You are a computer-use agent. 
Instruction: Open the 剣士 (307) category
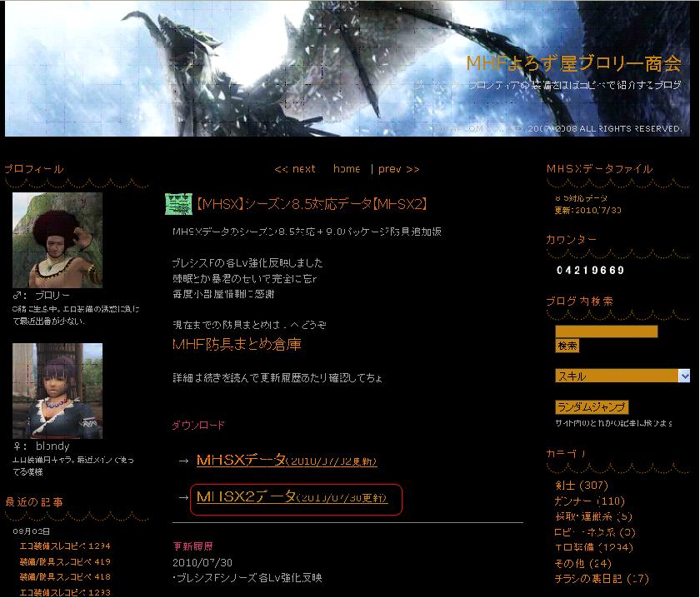(582, 485)
